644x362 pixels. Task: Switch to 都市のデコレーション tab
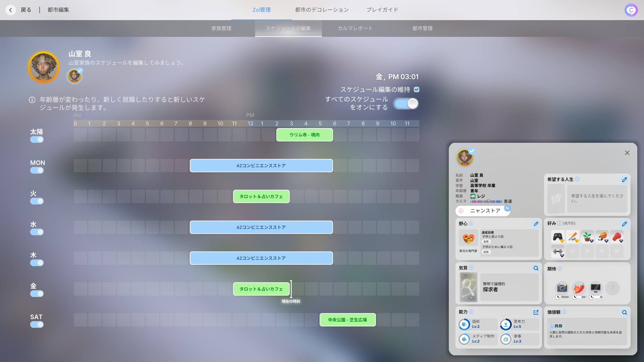point(322,10)
